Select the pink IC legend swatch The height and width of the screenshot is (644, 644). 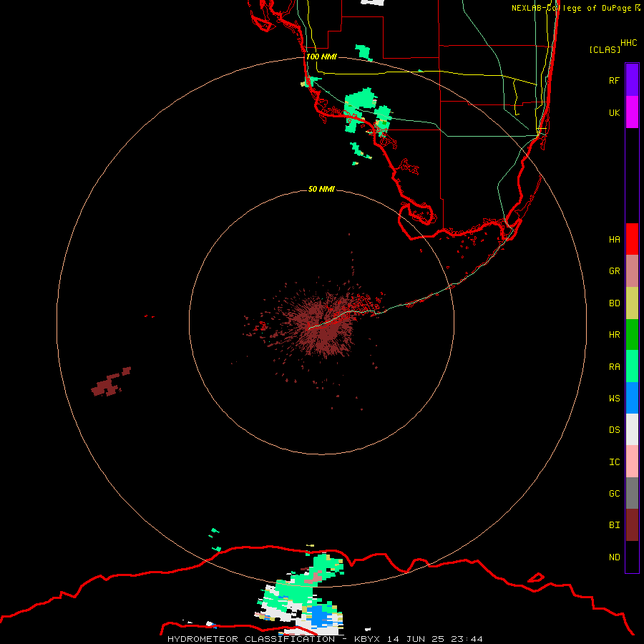632,462
